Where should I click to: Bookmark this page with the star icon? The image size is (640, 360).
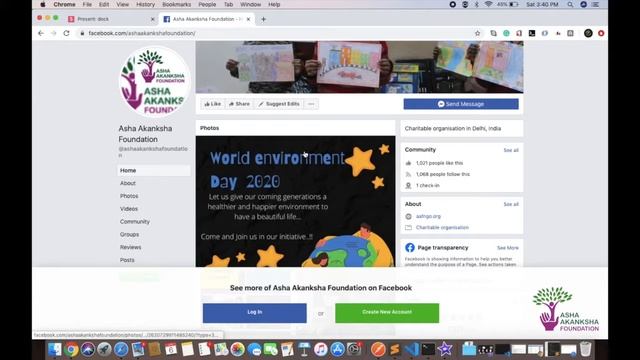(477, 33)
